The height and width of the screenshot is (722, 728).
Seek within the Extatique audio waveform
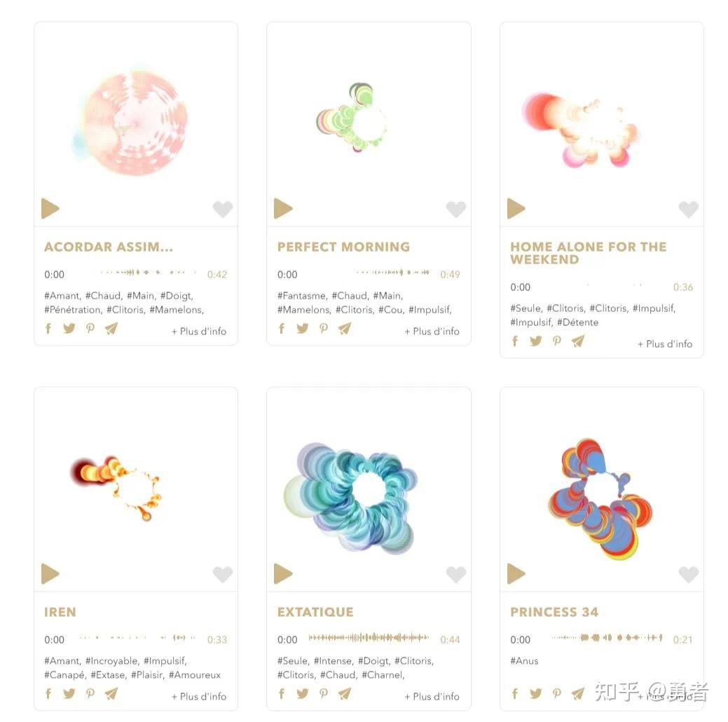click(369, 638)
